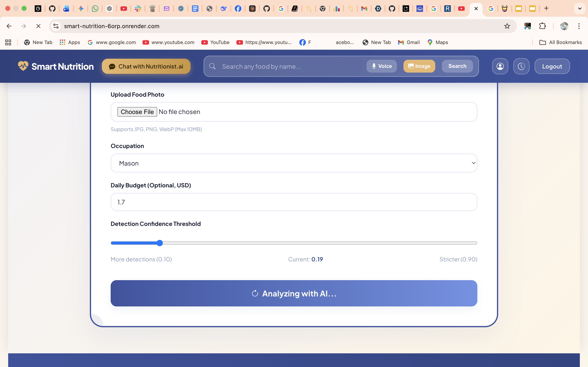Viewport: 588px width, 367px height.
Task: Click the site information icon in address bar
Action: tap(56, 26)
